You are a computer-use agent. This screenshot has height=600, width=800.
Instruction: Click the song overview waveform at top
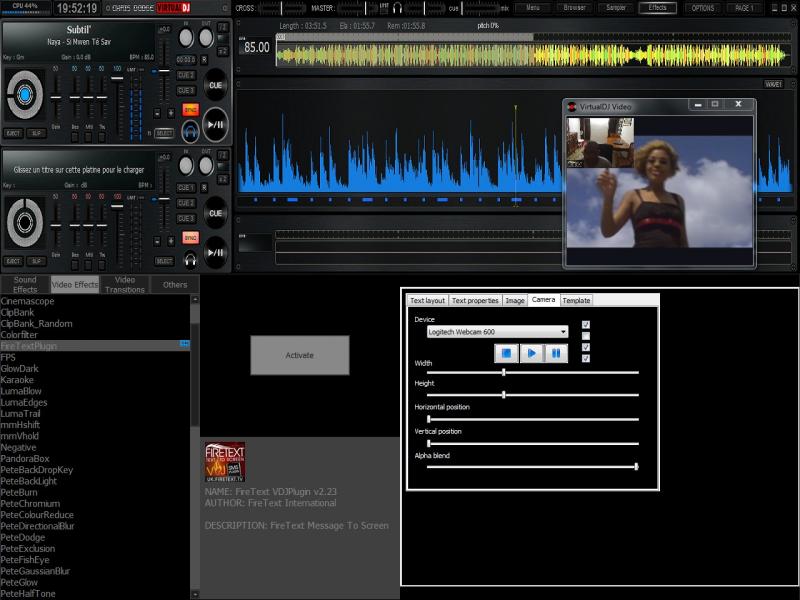click(533, 56)
